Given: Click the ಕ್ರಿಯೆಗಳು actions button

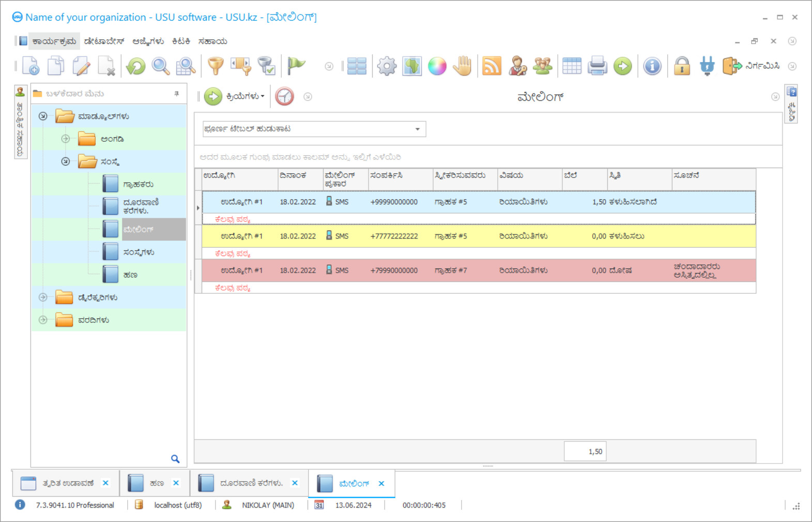Looking at the screenshot, I should 235,96.
